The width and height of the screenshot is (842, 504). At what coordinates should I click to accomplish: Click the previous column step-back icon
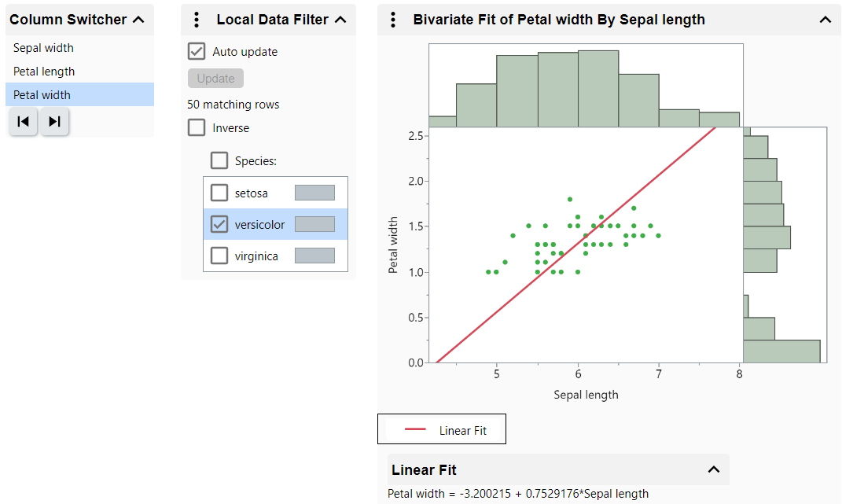pyautogui.click(x=24, y=122)
